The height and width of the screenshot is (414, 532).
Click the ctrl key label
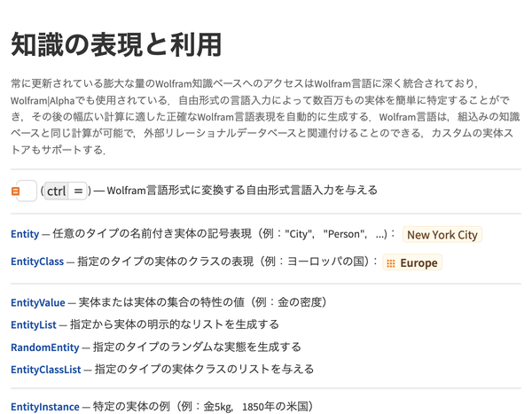pyautogui.click(x=57, y=191)
